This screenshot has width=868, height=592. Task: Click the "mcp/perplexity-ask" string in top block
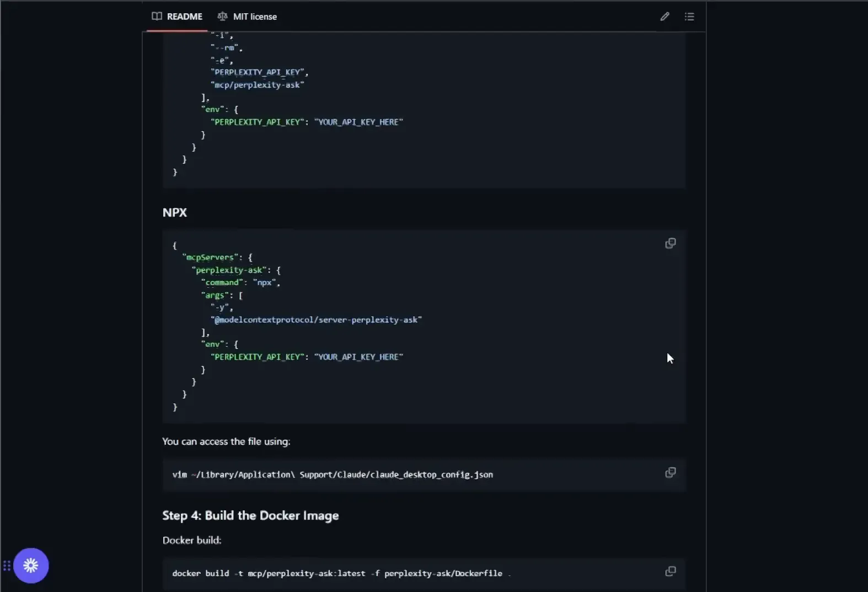(x=257, y=85)
